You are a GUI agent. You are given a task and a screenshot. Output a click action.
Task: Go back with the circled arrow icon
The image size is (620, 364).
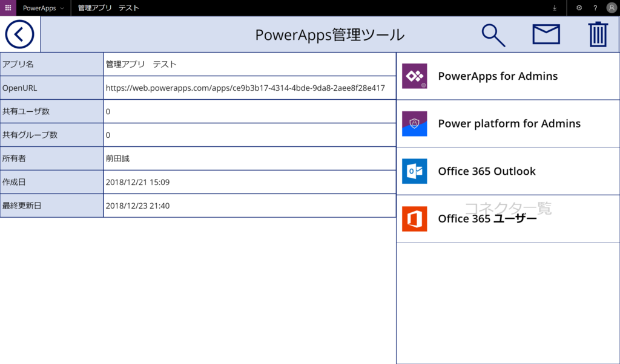[19, 34]
